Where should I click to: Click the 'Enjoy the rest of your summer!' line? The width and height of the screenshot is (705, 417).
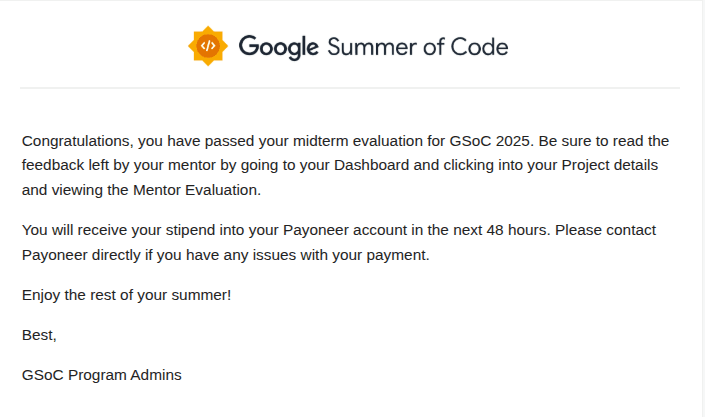pos(126,295)
